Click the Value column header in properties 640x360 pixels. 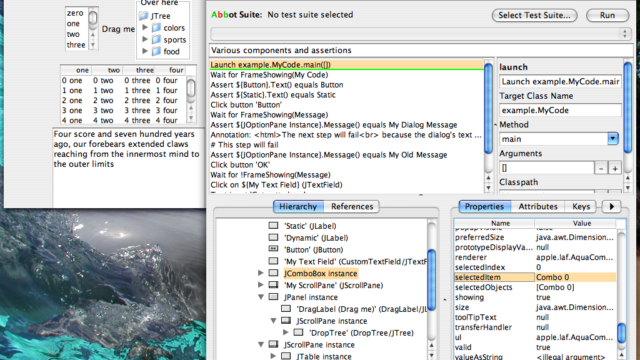[576, 223]
